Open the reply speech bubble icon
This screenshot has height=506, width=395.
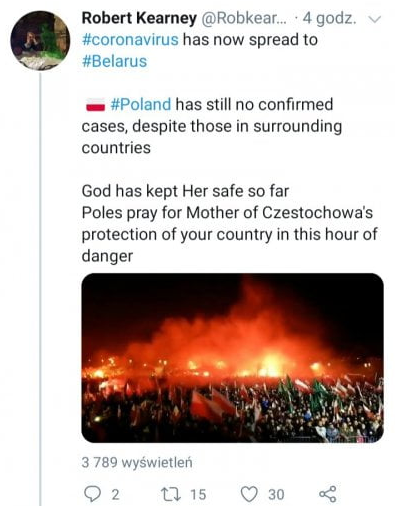pyautogui.click(x=91, y=494)
